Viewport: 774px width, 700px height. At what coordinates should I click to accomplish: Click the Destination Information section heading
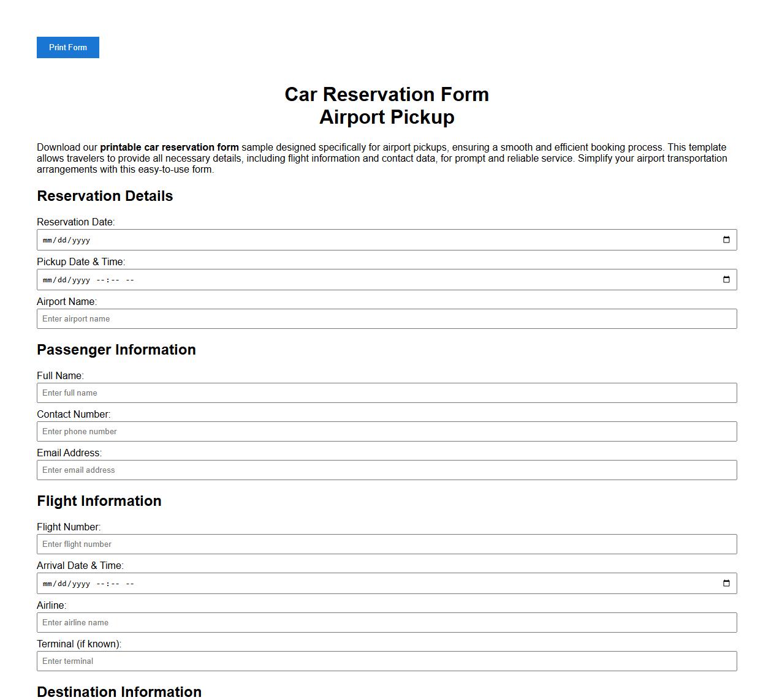[x=119, y=691]
